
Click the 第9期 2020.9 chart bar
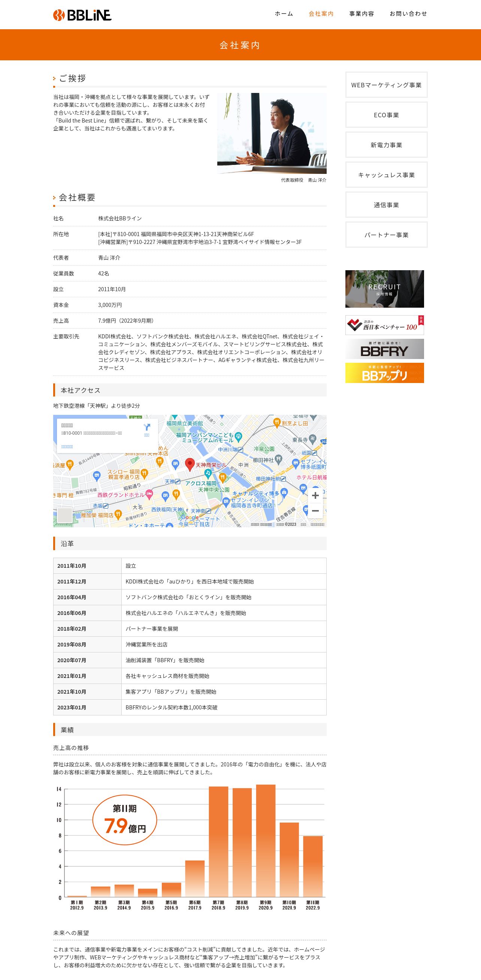[266, 841]
